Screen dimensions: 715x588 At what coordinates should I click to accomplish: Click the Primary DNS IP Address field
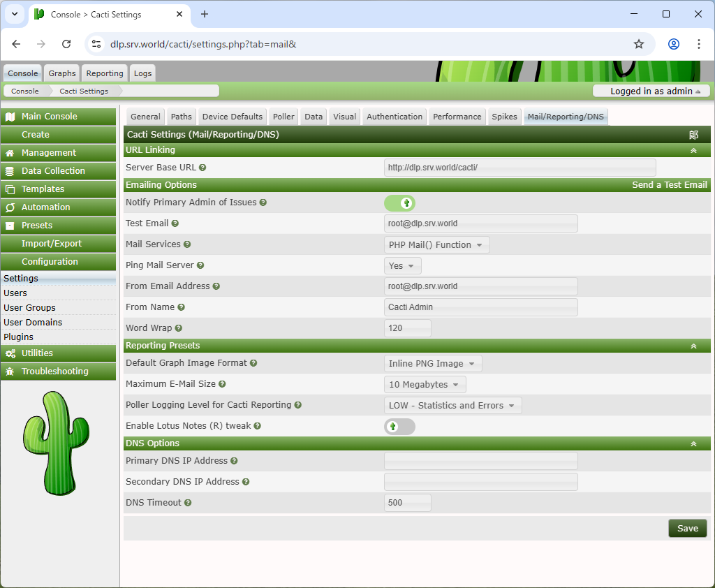pos(480,461)
